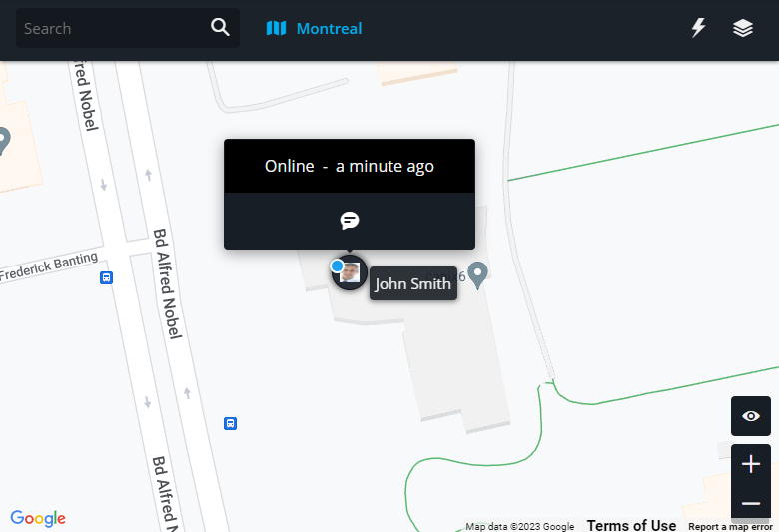Open the lightning bolt quick actions
Image resolution: width=779 pixels, height=532 pixels.
pos(698,28)
